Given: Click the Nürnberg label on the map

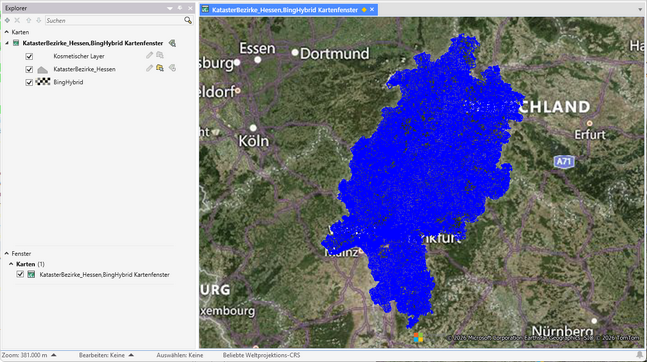Looking at the screenshot, I should 562,331.
